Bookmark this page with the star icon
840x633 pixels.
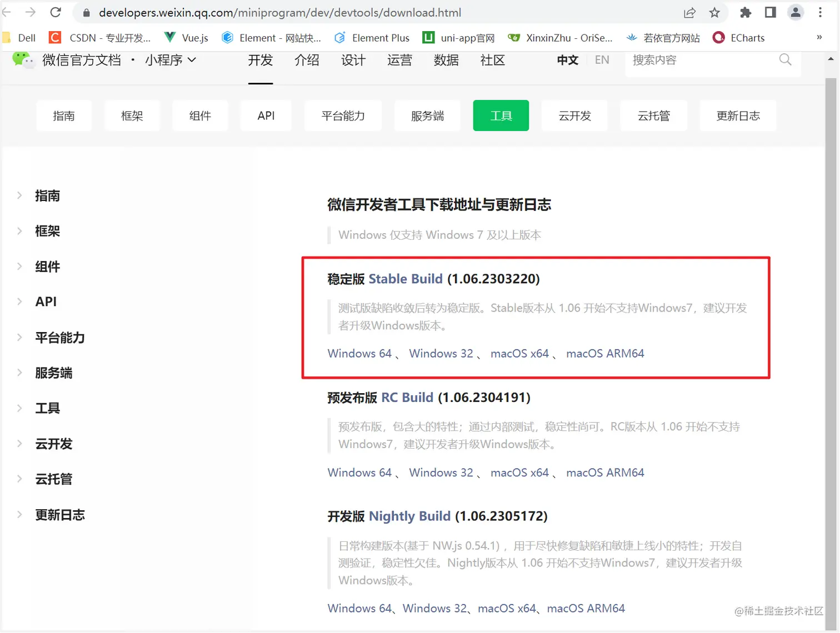[714, 12]
